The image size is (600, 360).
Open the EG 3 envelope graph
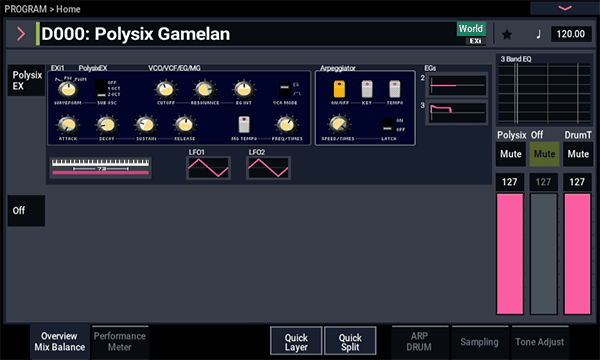(458, 112)
